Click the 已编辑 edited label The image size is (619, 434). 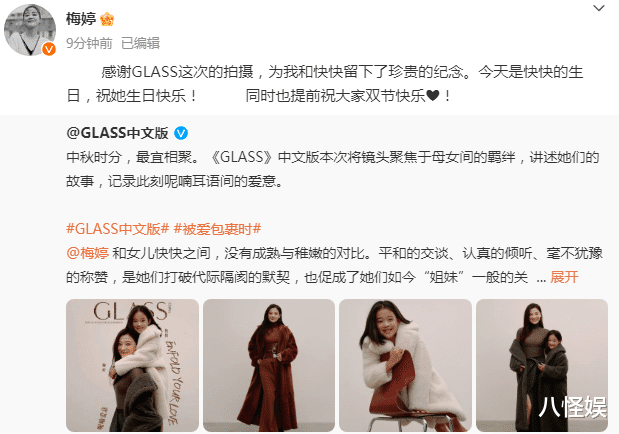pos(141,43)
